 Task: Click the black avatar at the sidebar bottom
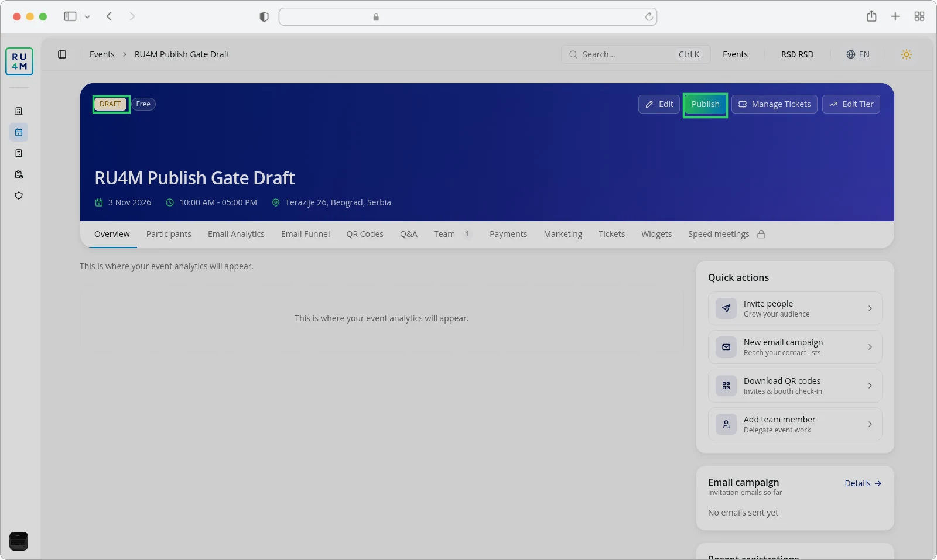tap(19, 541)
